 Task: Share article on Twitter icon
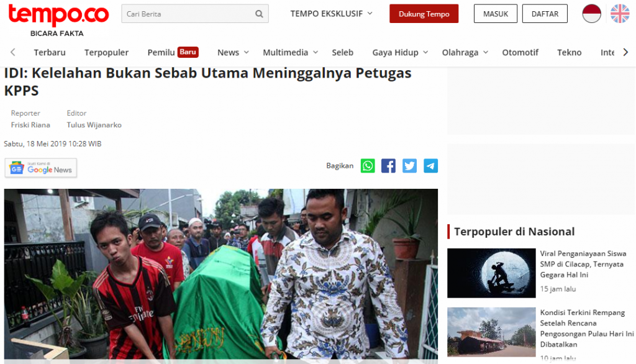point(409,166)
